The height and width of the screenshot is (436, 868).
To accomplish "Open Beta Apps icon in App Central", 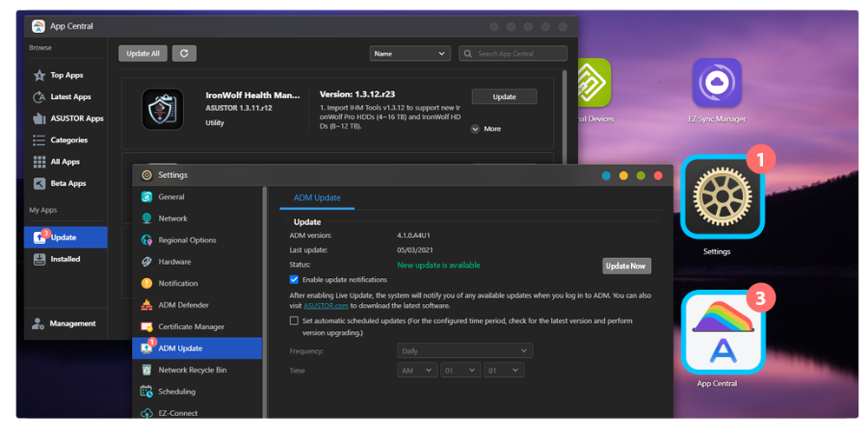I will pos(39,183).
